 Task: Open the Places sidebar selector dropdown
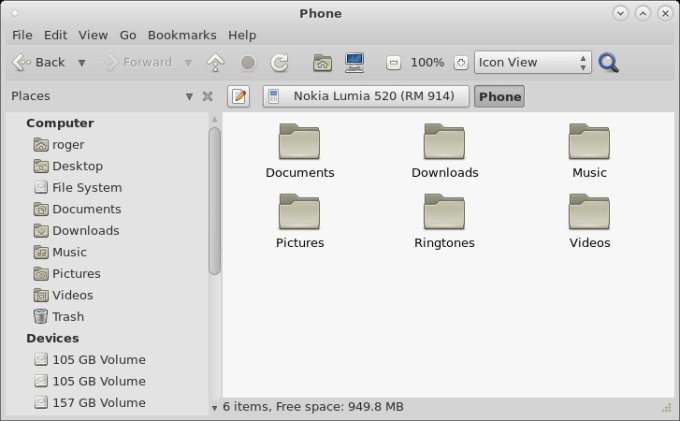(189, 97)
